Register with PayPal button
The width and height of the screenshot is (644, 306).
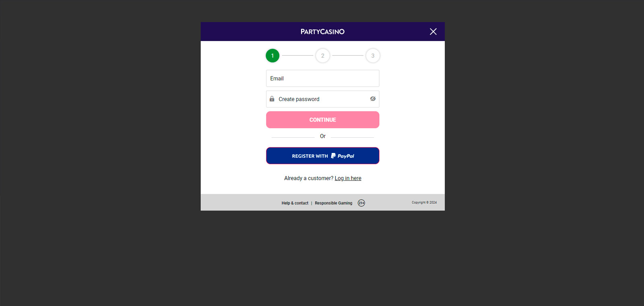(x=322, y=156)
